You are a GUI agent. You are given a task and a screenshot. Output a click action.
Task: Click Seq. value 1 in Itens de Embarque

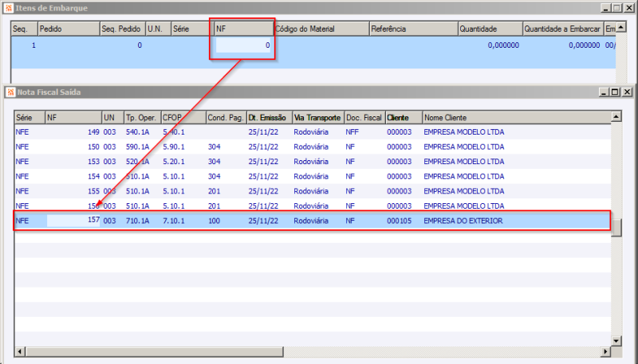pos(33,45)
